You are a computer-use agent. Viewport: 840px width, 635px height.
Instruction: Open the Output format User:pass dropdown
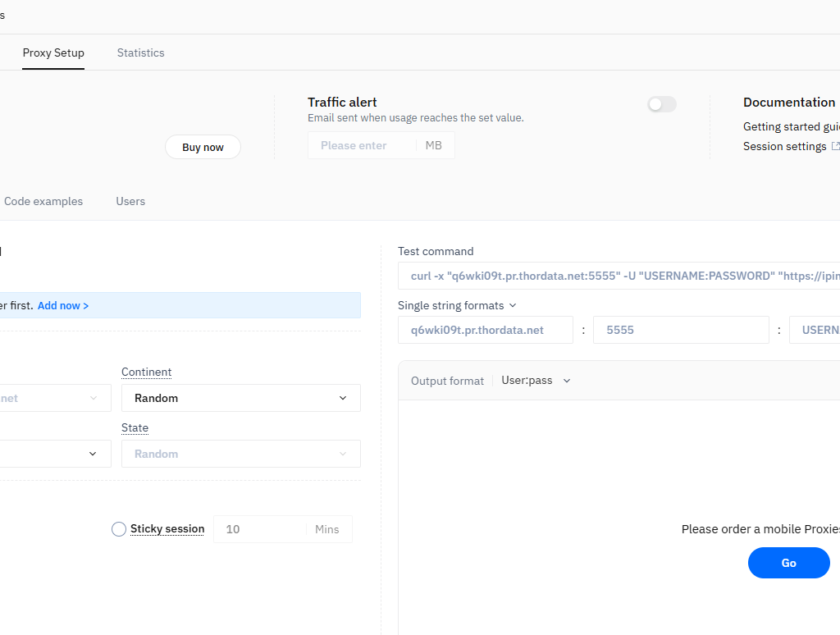(536, 380)
